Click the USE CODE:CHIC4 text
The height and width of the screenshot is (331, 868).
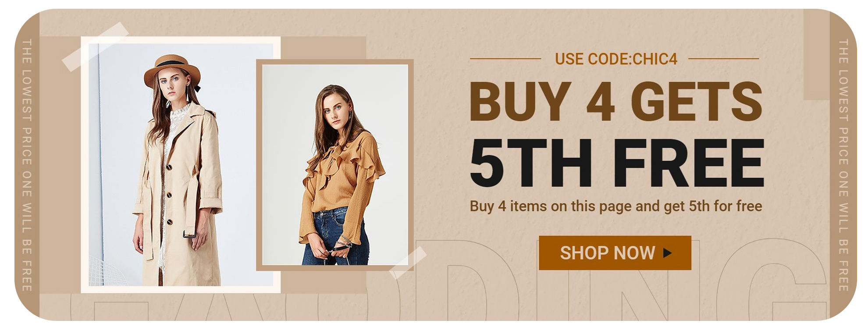click(616, 59)
